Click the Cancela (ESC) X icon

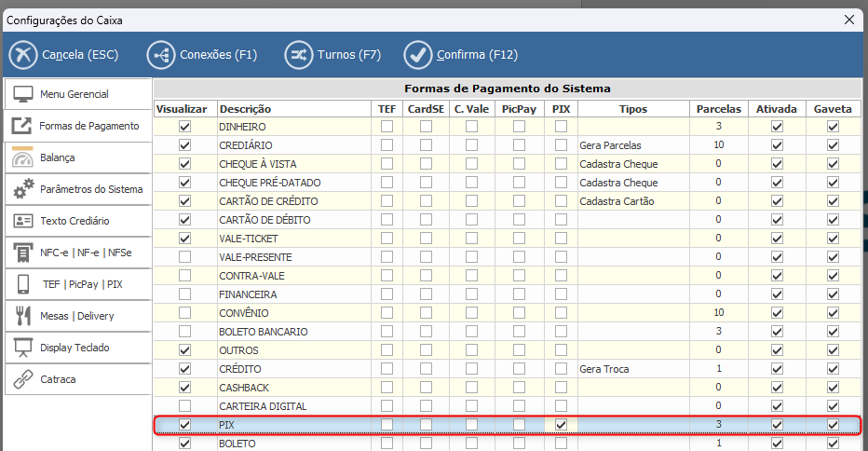(x=22, y=55)
